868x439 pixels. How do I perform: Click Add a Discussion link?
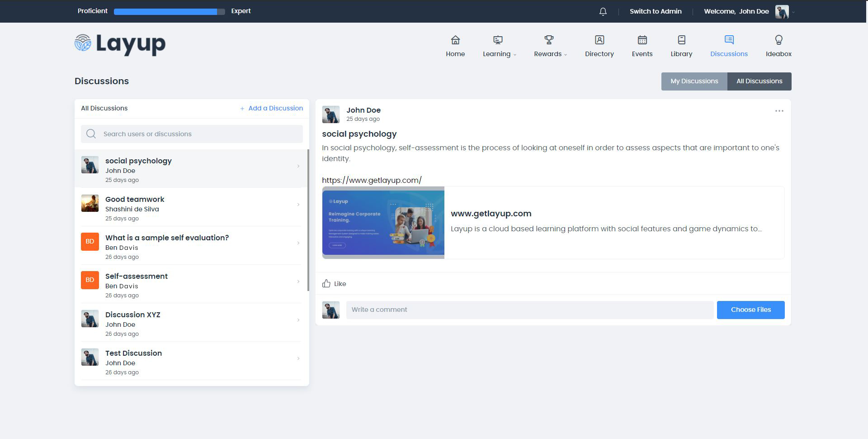[271, 108]
